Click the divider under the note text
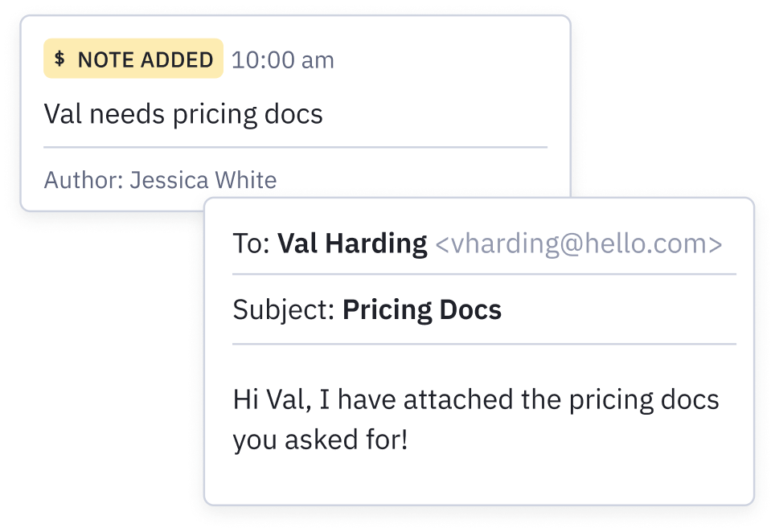This screenshot has width=775, height=532. pos(296,147)
